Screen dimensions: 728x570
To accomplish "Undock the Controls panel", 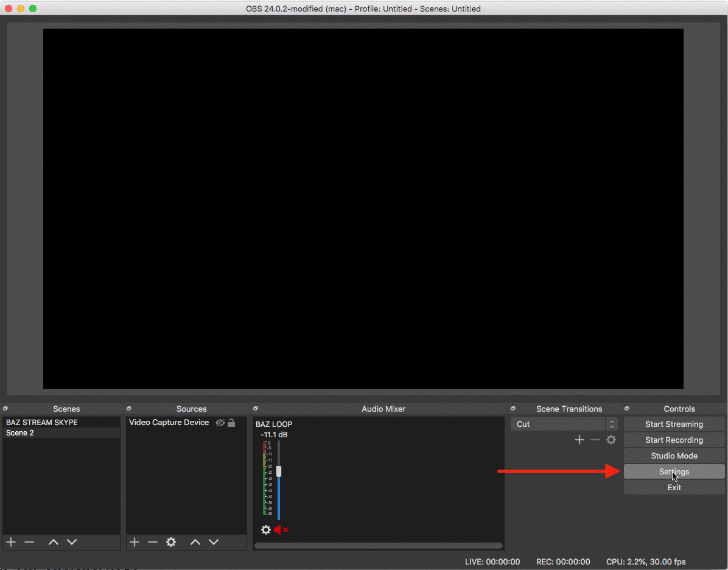I will tap(627, 409).
